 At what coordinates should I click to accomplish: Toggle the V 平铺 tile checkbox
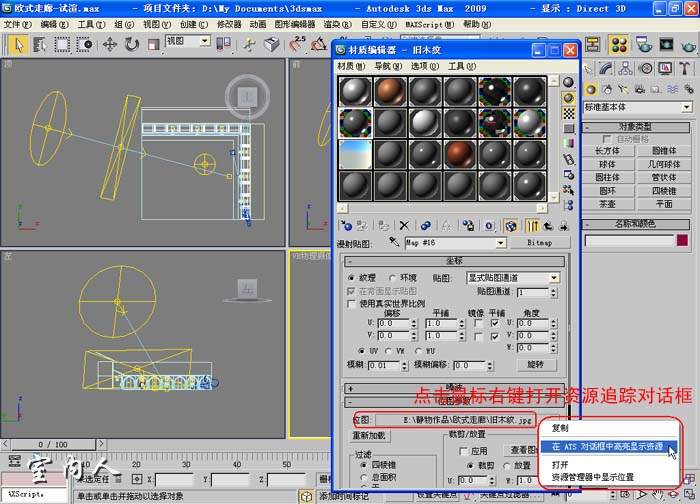click(495, 336)
